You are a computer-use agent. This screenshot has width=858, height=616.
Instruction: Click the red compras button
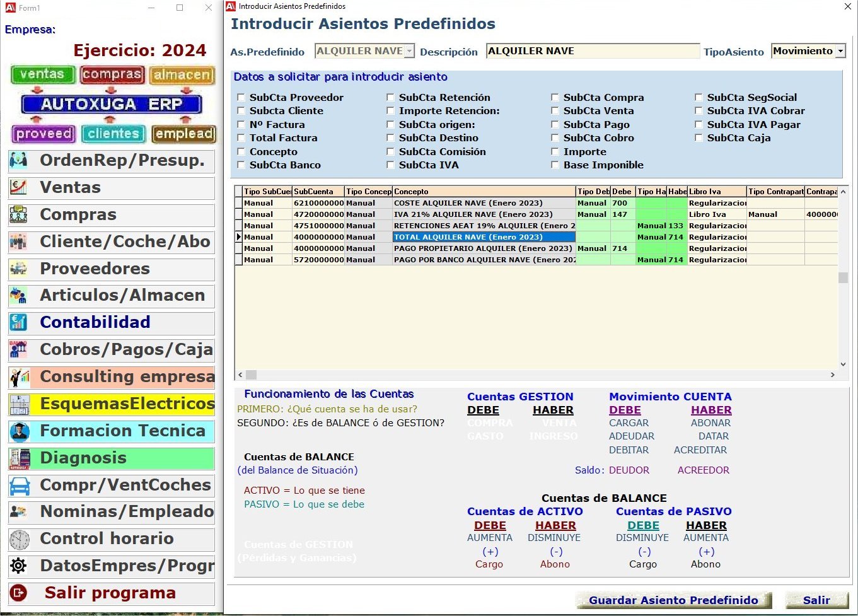tap(112, 74)
